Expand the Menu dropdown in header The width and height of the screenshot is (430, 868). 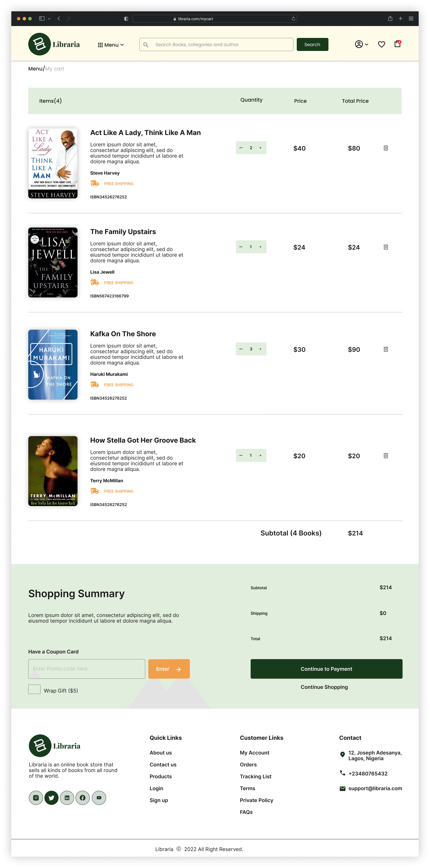[x=111, y=45]
